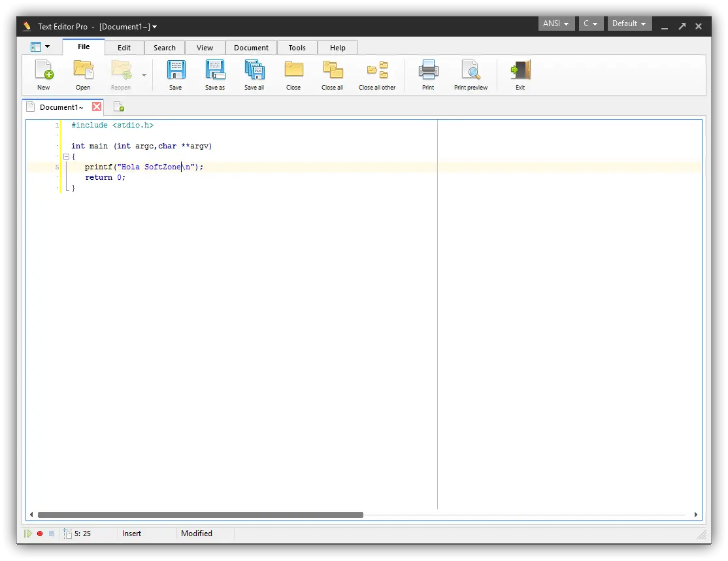Image resolution: width=728 pixels, height=561 pixels.
Task: Open Print preview
Action: click(471, 70)
